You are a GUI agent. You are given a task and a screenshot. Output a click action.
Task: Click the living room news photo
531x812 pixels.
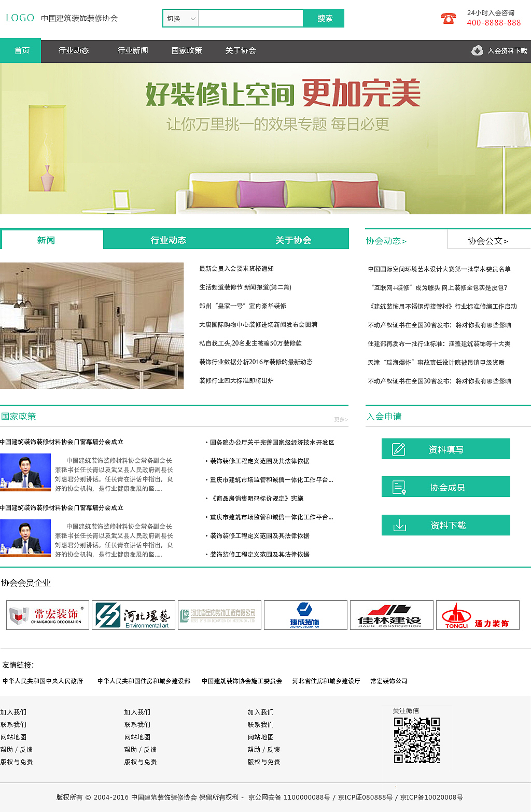click(92, 326)
